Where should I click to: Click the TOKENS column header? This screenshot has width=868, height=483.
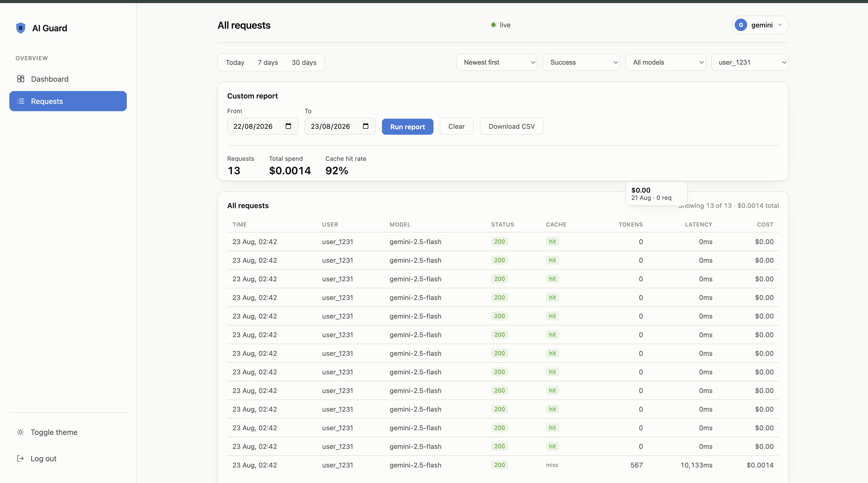point(630,224)
